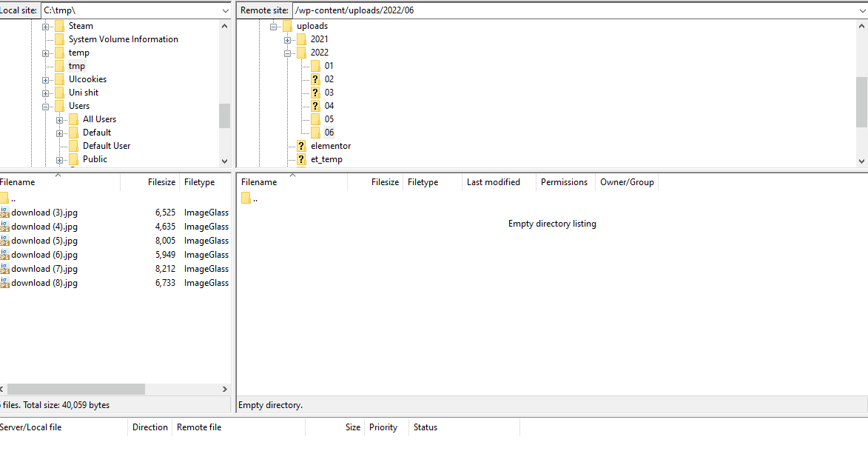Sort local files by Filetype column
This screenshot has height=471, width=868.
point(205,182)
